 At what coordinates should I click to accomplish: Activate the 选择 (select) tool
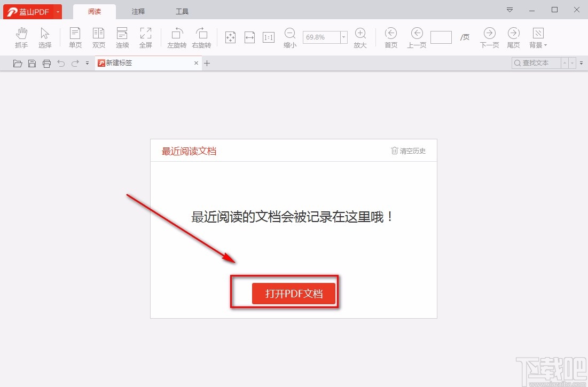tap(45, 37)
